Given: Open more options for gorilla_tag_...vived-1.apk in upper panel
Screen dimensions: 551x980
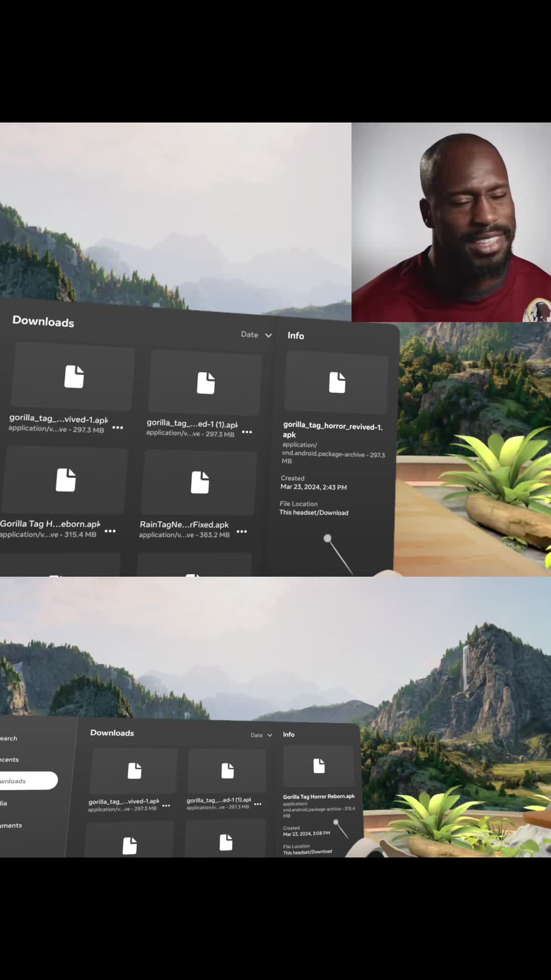Looking at the screenshot, I should click(117, 428).
